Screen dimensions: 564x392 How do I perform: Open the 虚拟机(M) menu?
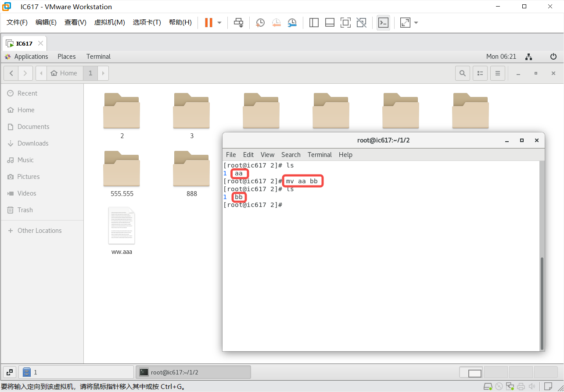point(109,22)
